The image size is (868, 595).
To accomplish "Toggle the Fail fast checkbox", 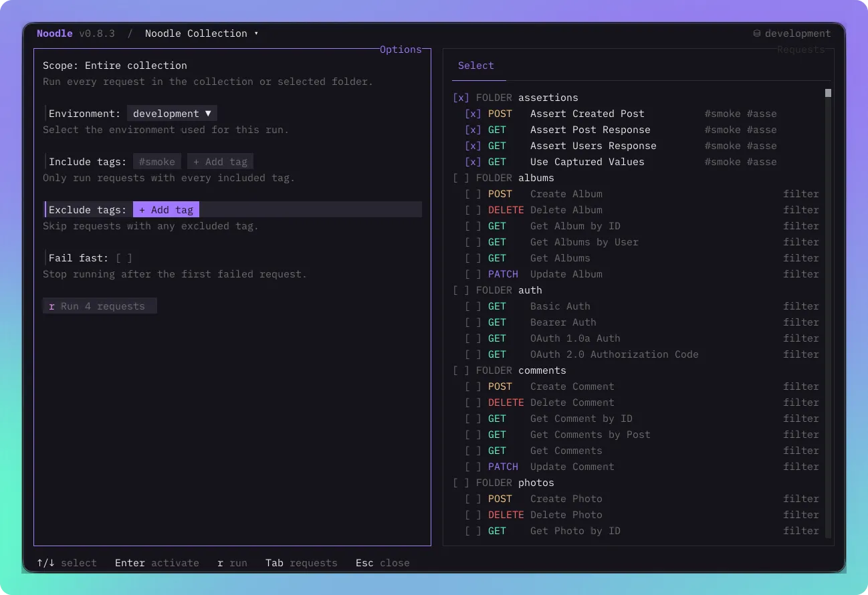I will pos(124,258).
